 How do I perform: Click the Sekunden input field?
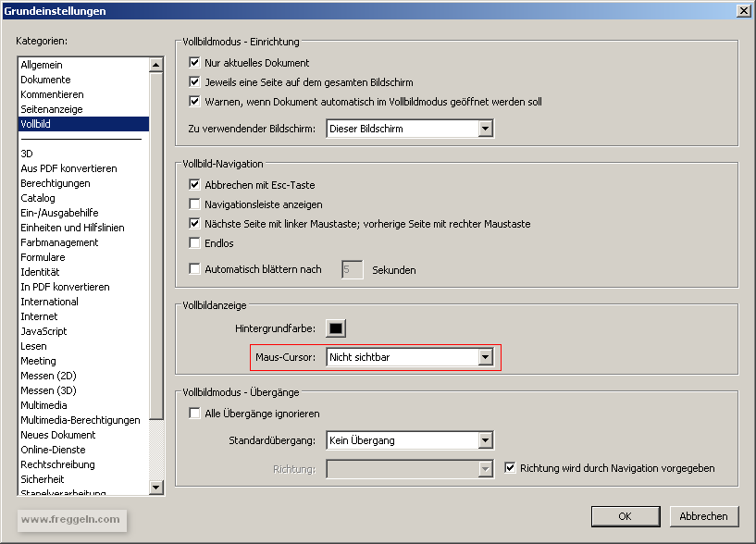(x=352, y=269)
